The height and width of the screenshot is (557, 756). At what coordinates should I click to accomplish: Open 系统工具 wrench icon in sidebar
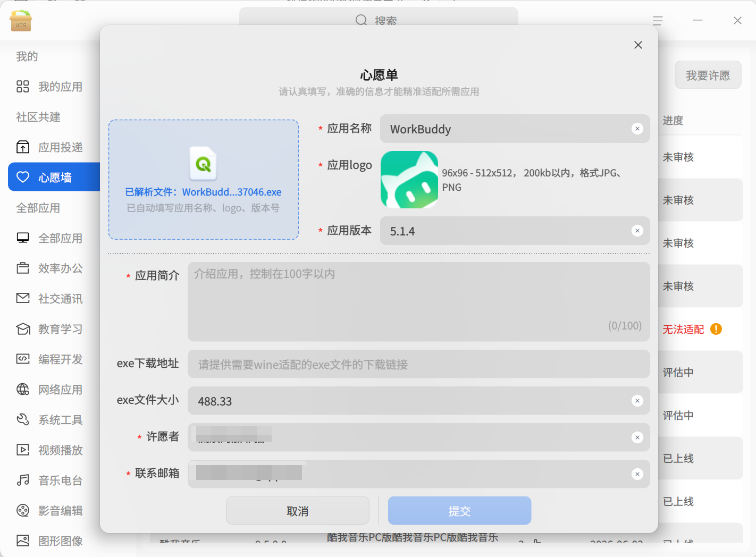(23, 420)
